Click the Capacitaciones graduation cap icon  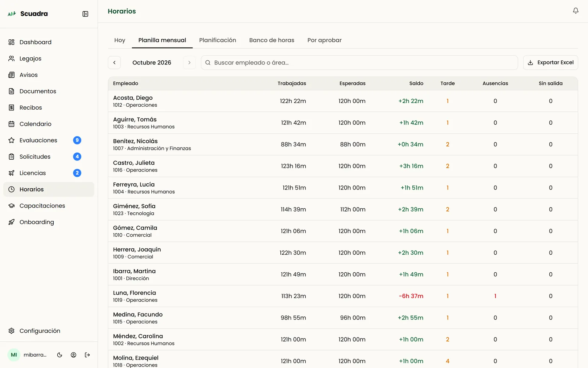tap(11, 206)
